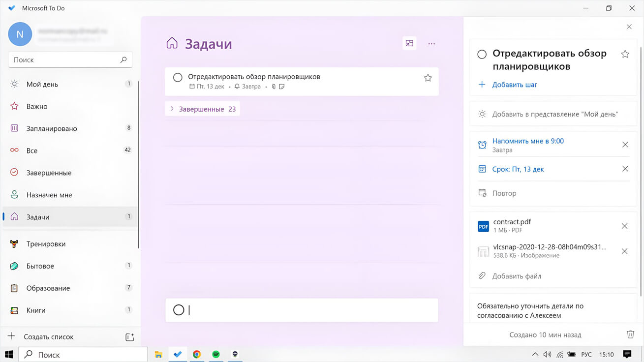Expand the "Завершенные 23" section
This screenshot has height=362, width=644.
pos(202,108)
